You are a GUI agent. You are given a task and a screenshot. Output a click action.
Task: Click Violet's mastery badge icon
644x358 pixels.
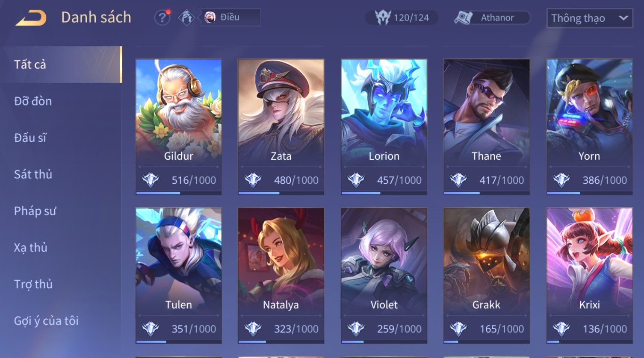pyautogui.click(x=356, y=329)
